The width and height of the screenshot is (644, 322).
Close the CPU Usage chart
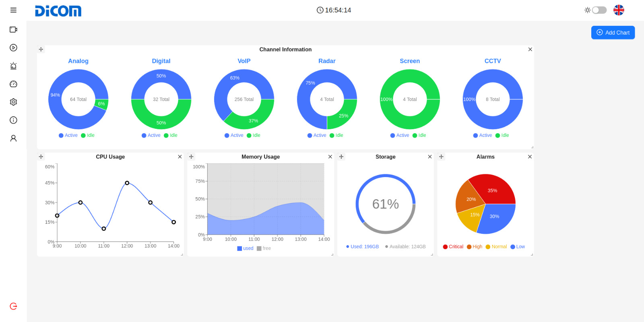click(x=180, y=157)
